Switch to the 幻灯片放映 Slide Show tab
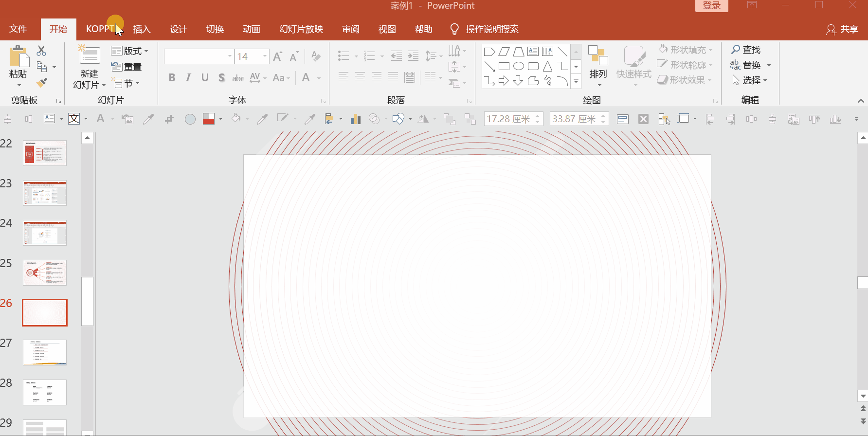This screenshot has height=436, width=868. pyautogui.click(x=301, y=29)
